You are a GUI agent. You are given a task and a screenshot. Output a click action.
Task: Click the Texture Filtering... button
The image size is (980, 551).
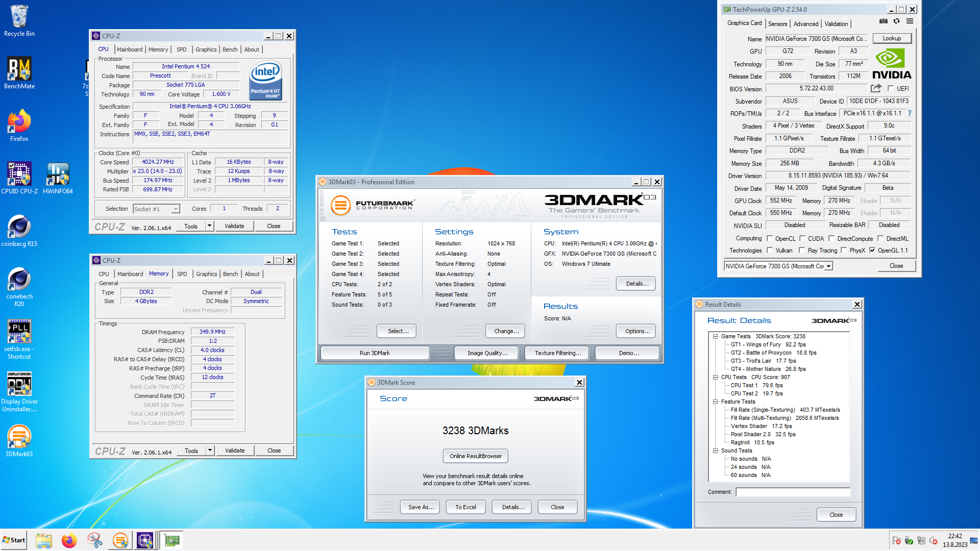tap(558, 353)
